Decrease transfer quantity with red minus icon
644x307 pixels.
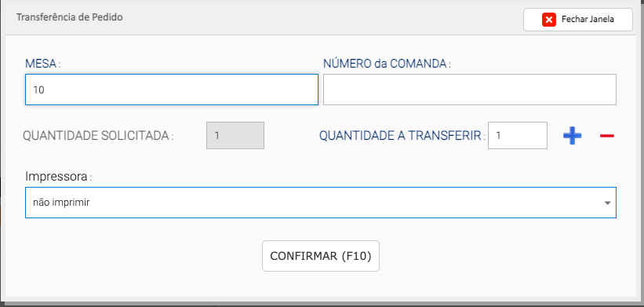point(606,136)
